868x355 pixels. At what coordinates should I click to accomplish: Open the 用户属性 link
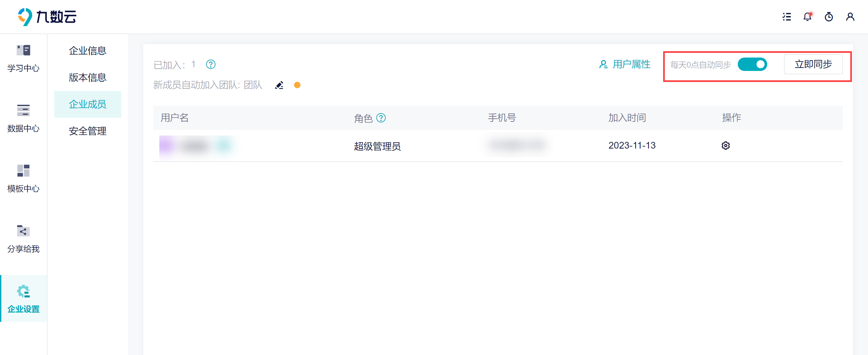[x=625, y=64]
